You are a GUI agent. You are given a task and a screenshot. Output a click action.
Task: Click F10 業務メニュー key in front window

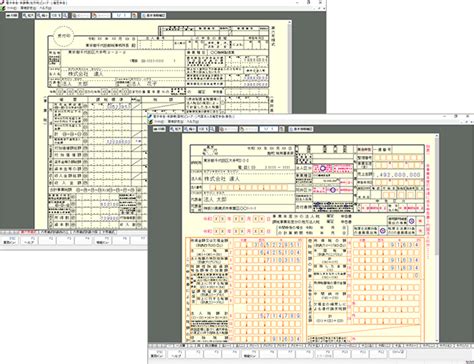157,354
